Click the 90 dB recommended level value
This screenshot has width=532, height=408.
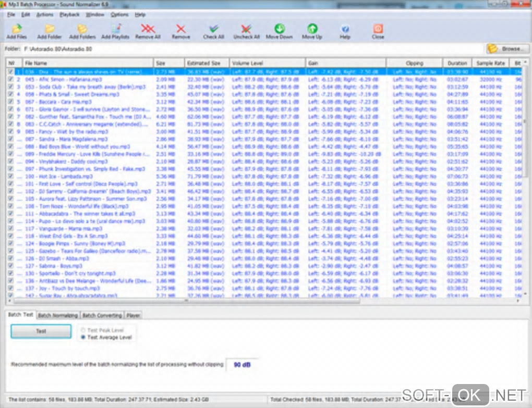[242, 365]
